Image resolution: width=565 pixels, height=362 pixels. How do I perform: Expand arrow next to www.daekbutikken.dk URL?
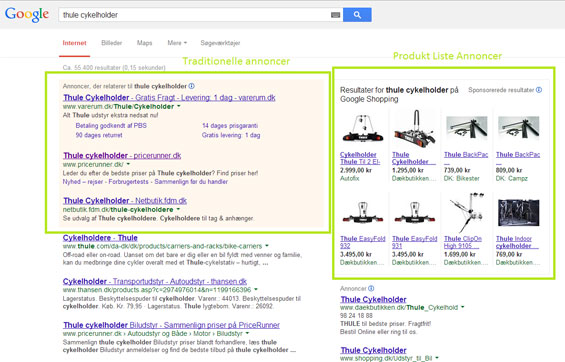(x=463, y=307)
